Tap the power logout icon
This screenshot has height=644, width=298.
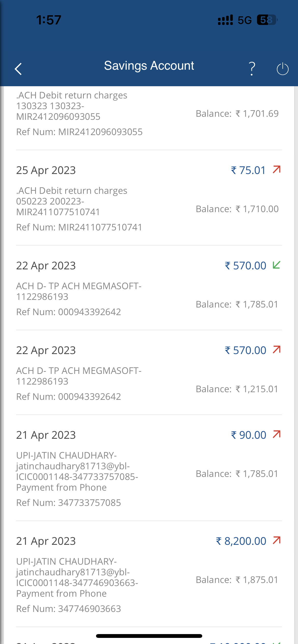point(282,69)
